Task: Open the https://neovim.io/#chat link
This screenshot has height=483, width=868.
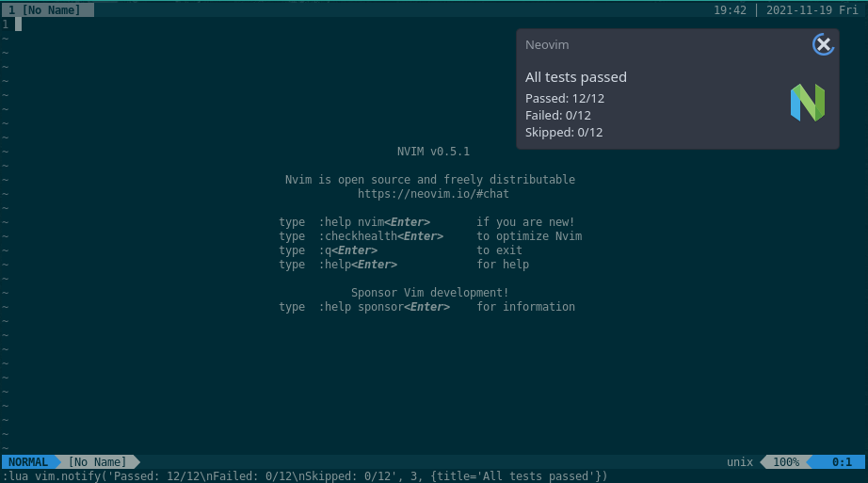Action: coord(433,194)
